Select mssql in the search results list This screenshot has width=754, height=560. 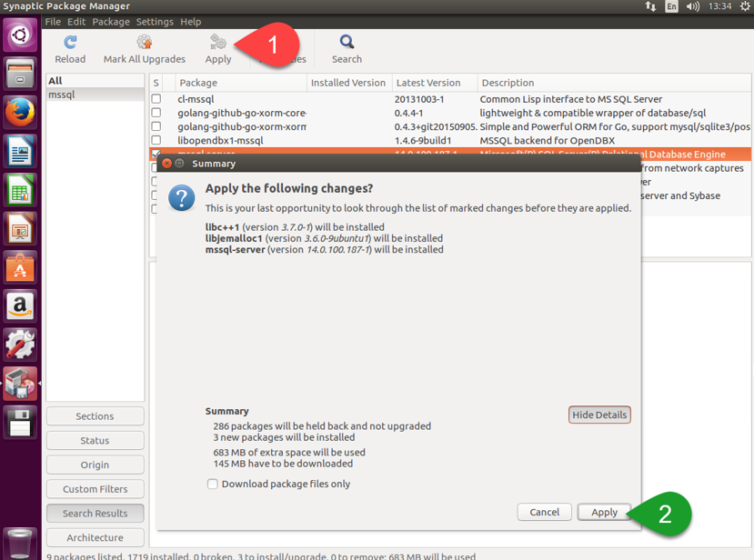95,95
